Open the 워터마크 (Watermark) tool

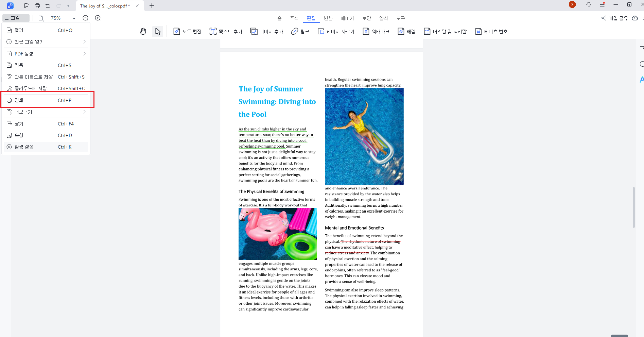point(376,31)
